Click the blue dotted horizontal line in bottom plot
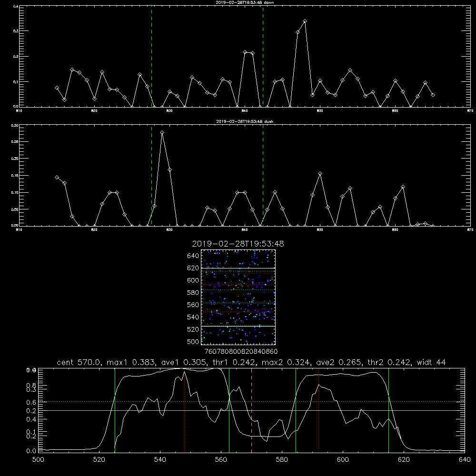 coord(251,402)
